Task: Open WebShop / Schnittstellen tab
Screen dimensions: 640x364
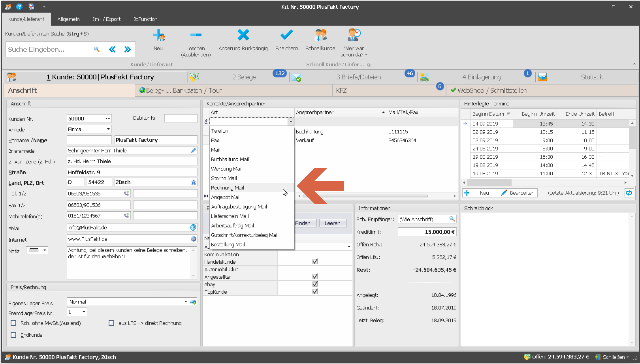Action: 542,90
